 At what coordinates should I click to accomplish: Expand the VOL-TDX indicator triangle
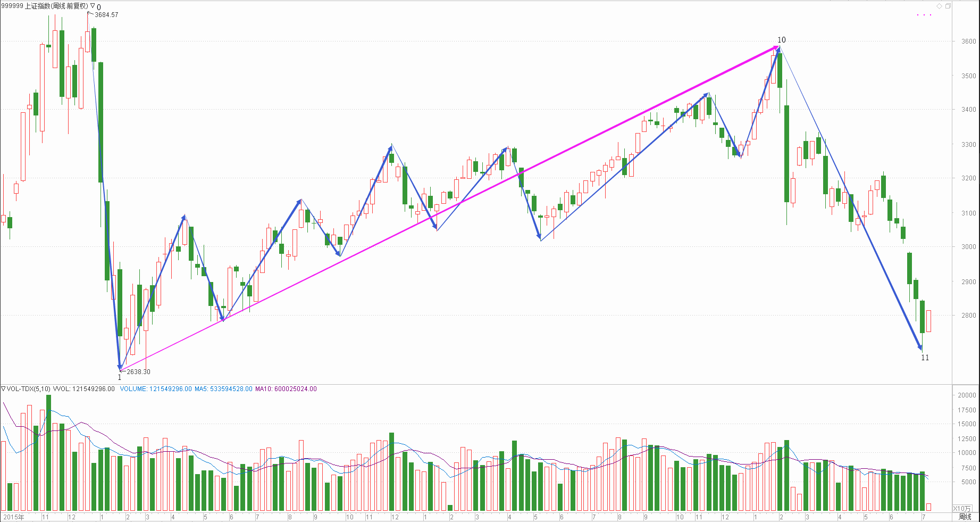[x=3, y=389]
